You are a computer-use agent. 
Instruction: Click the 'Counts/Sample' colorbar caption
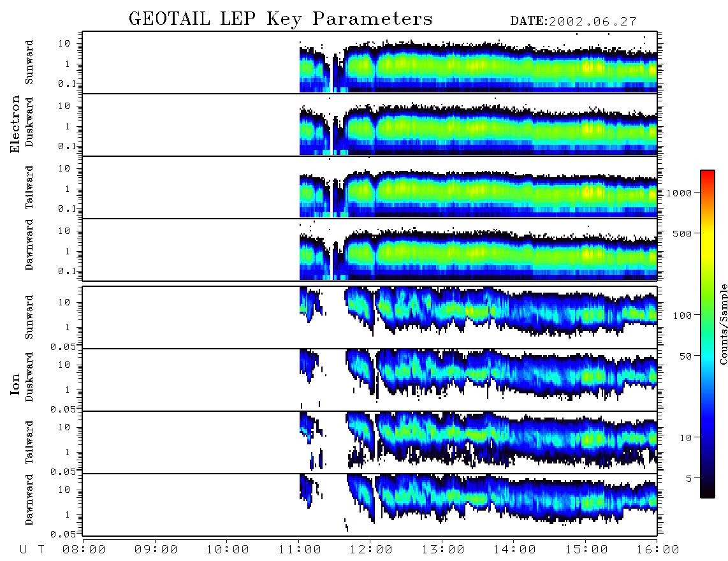click(x=724, y=324)
